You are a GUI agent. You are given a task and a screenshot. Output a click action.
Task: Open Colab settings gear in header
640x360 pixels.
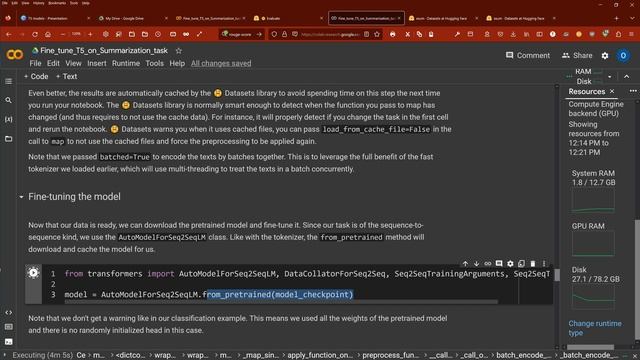604,56
